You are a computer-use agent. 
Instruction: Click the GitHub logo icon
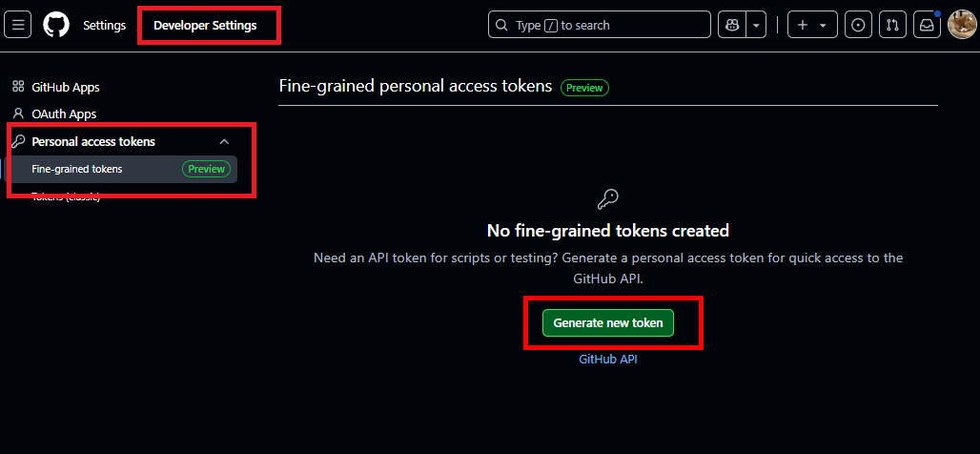pos(56,25)
